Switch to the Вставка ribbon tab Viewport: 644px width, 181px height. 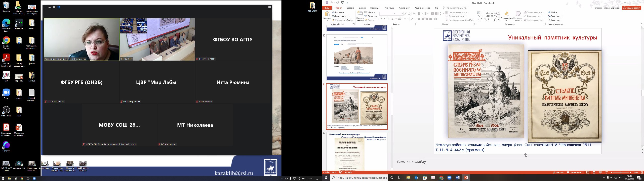pos(350,8)
